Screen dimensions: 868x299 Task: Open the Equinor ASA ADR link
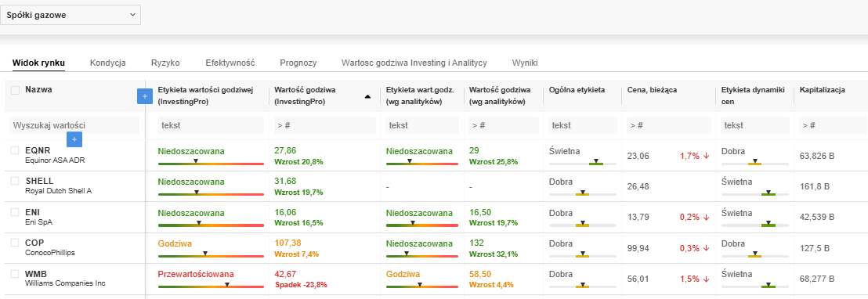[55, 160]
